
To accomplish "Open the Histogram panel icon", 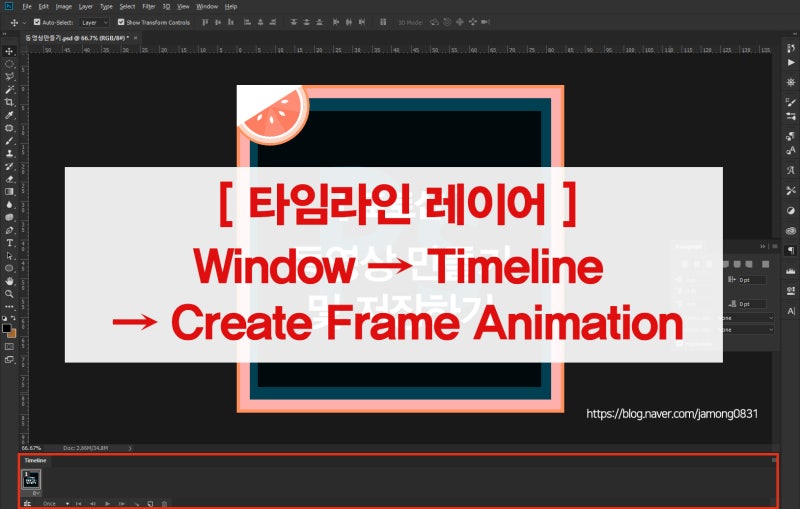I will click(x=791, y=271).
